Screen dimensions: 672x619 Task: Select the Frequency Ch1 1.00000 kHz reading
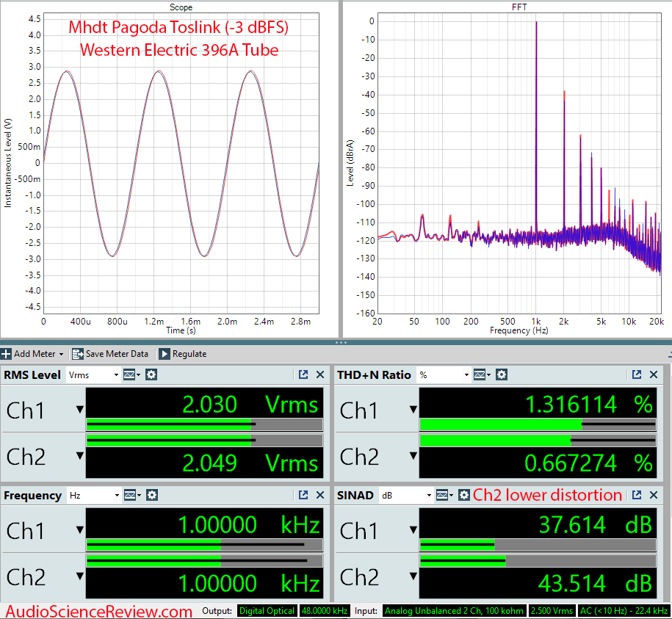(x=249, y=524)
